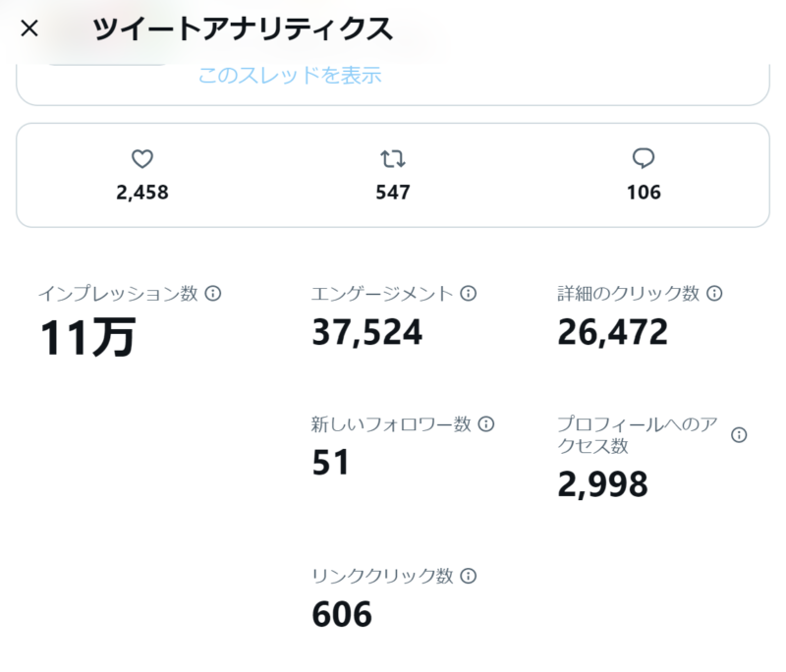Click the 547 retweets count

tap(393, 193)
